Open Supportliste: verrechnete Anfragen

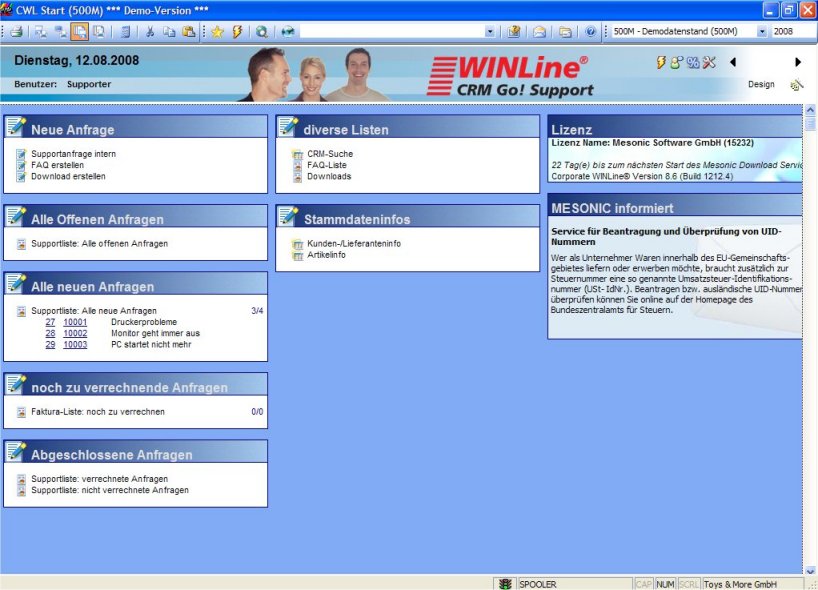click(x=100, y=479)
